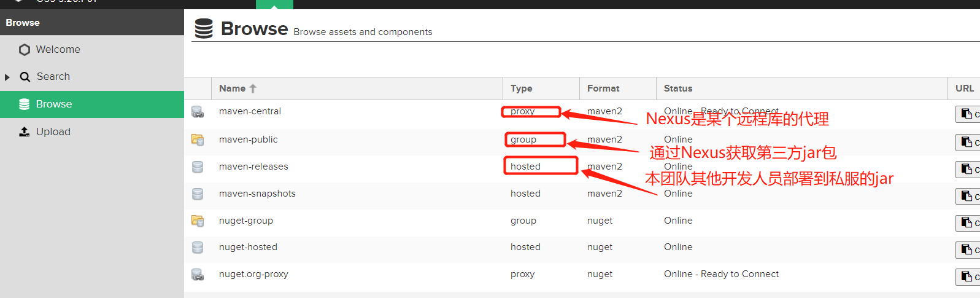The height and width of the screenshot is (298, 980).
Task: Sort by the Status column header
Action: (802, 88)
